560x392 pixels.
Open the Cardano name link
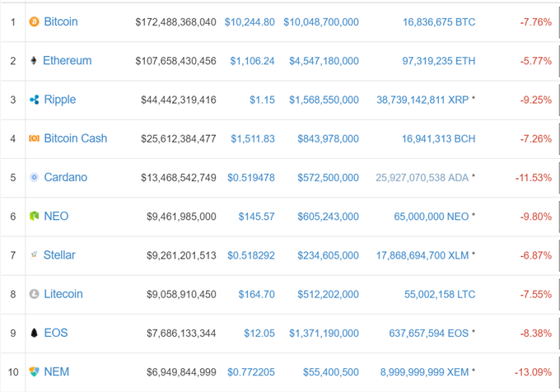point(65,177)
